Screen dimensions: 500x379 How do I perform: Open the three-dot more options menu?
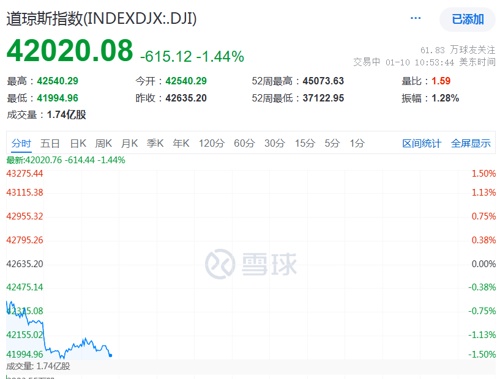(415, 18)
